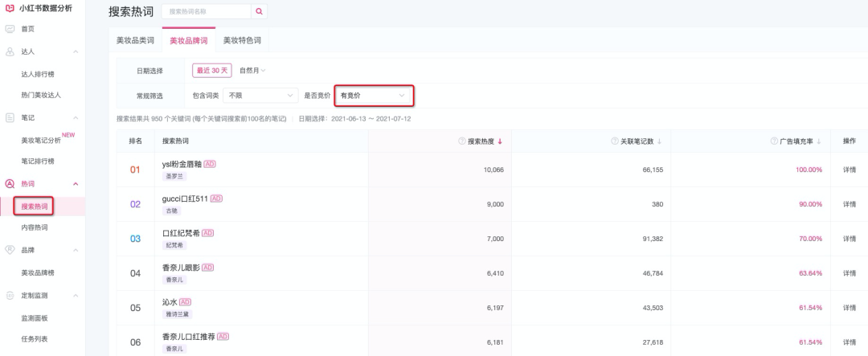Image resolution: width=868 pixels, height=356 pixels.
Task: Click the 定制监测 monitor icon in sidebar
Action: (10, 295)
